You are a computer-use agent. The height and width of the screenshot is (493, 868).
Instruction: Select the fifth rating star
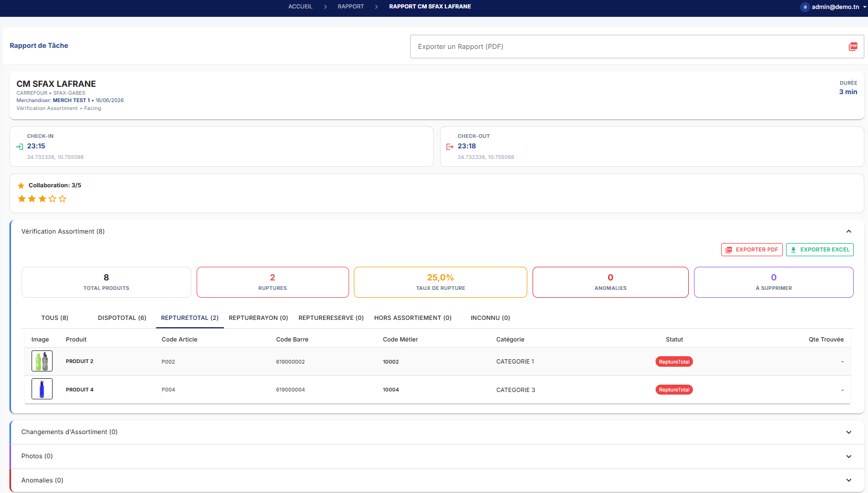[63, 198]
